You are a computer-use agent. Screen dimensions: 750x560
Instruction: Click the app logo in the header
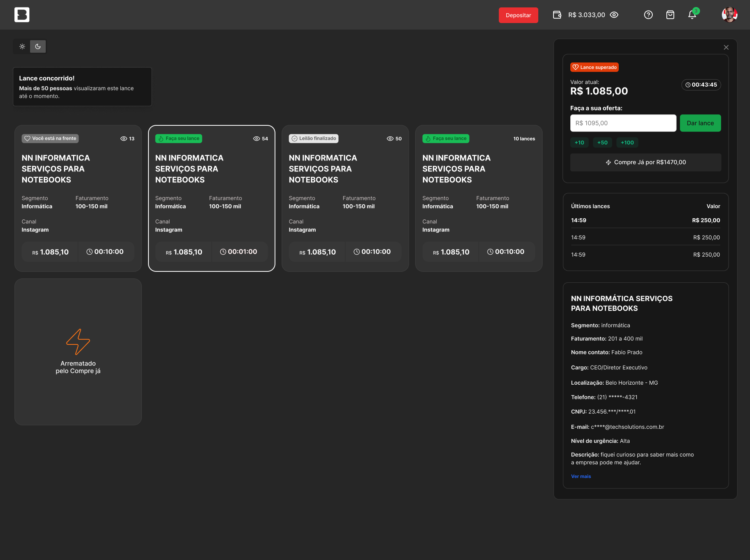pyautogui.click(x=22, y=15)
